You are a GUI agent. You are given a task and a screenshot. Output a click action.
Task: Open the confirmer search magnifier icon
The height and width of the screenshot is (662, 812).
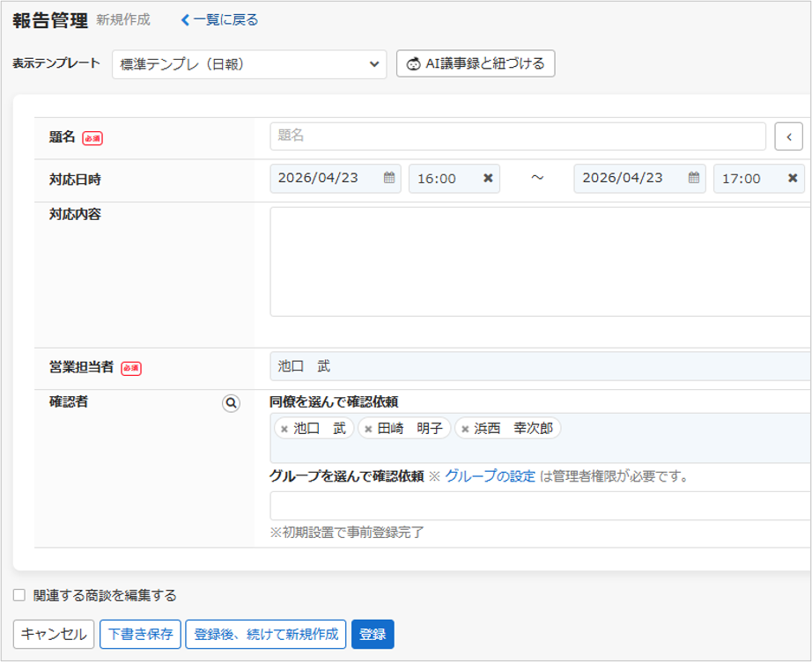pyautogui.click(x=231, y=403)
